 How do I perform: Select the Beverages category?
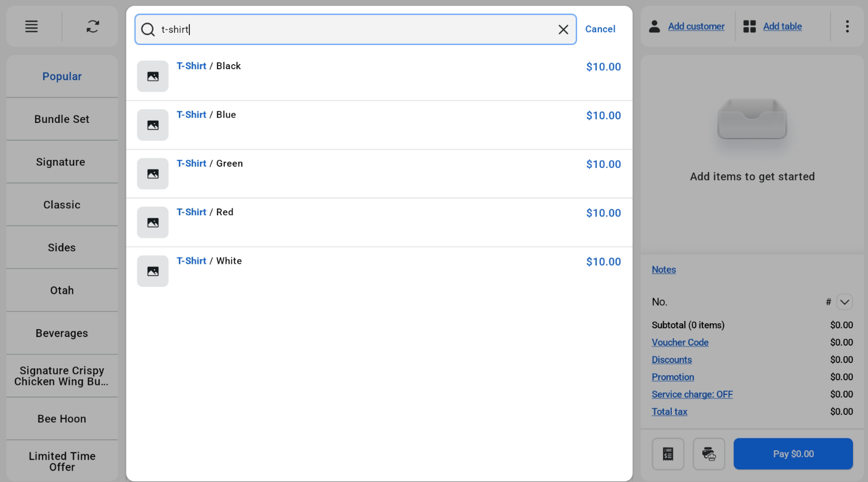62,333
